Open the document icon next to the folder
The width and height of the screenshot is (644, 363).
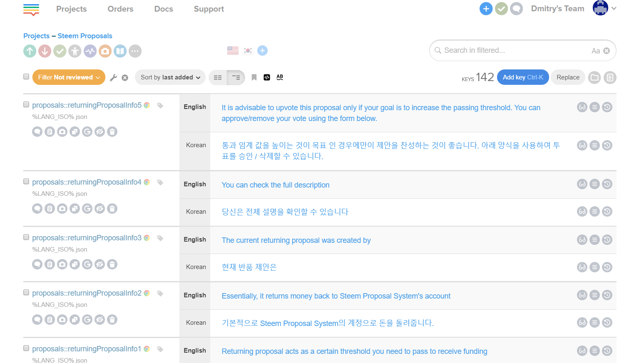pos(610,77)
